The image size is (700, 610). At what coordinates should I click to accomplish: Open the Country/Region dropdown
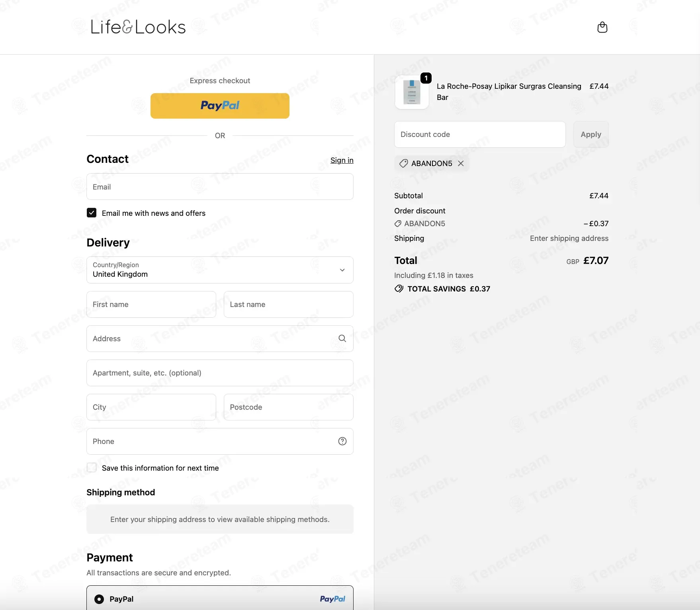(x=220, y=270)
